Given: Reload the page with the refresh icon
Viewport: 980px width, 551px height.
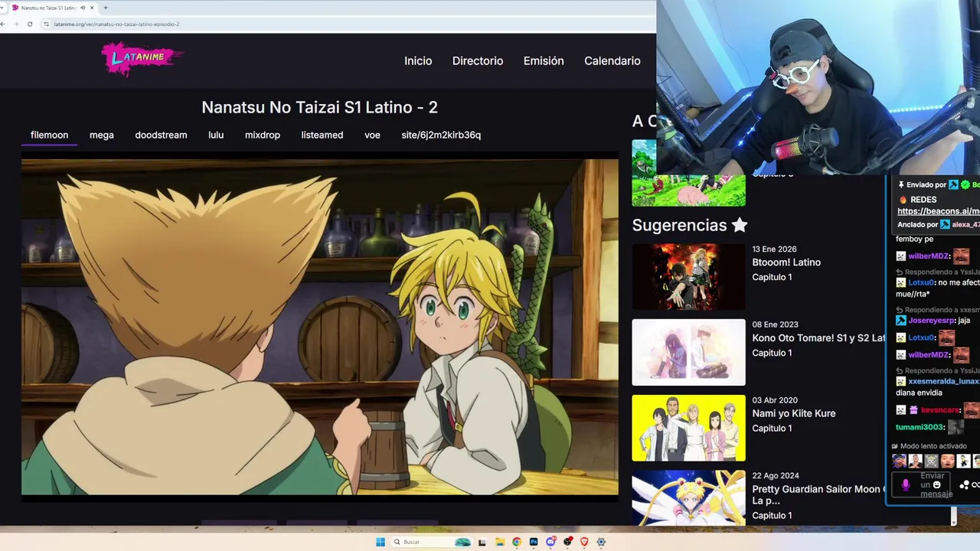Looking at the screenshot, I should coord(30,24).
